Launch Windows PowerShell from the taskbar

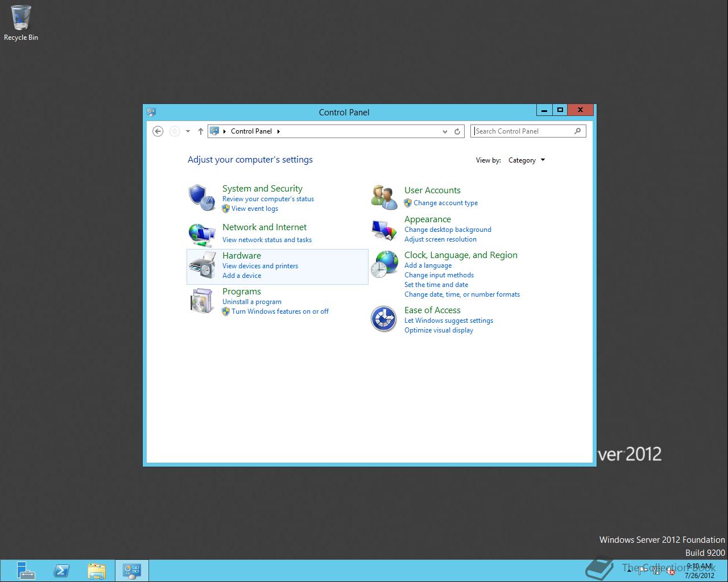[x=61, y=571]
